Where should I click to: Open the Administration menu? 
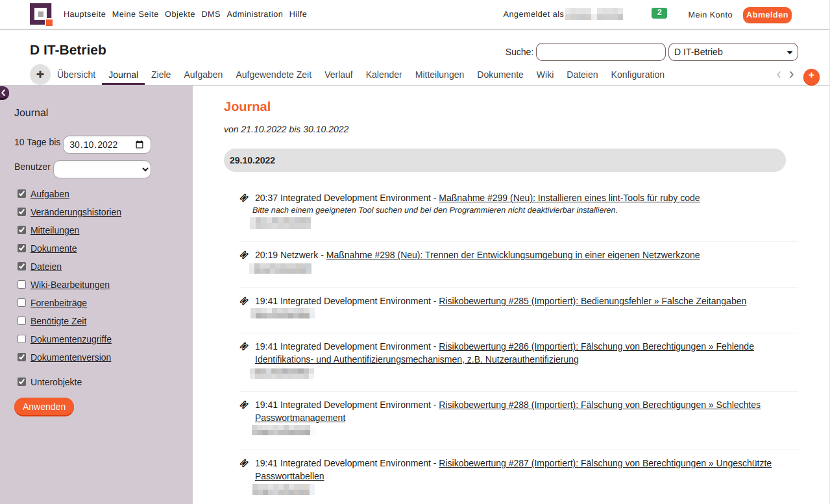tap(254, 14)
